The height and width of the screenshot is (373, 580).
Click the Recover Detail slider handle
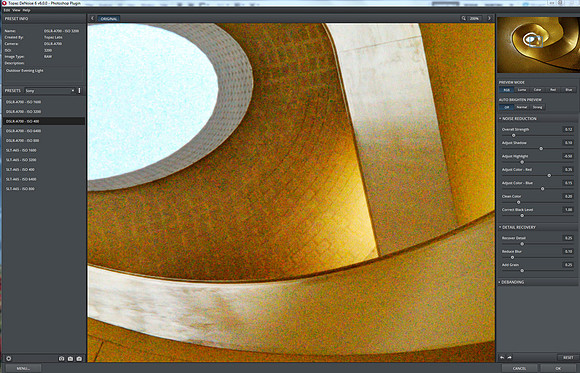pos(522,244)
